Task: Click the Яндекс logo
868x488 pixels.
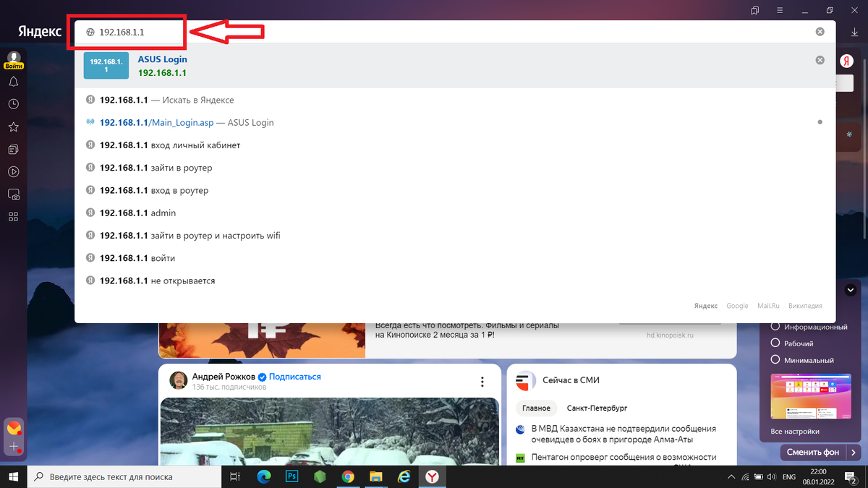Action: pyautogui.click(x=39, y=32)
